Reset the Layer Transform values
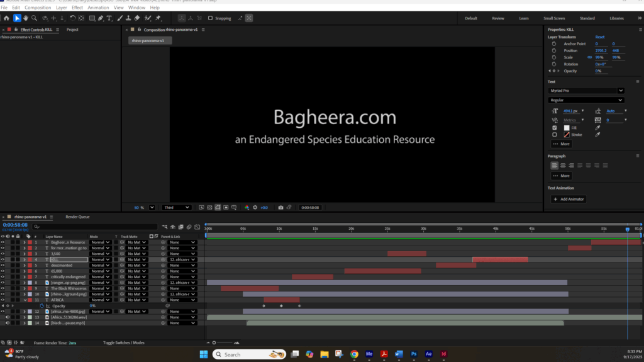Image resolution: width=644 pixels, height=362 pixels. click(x=600, y=37)
